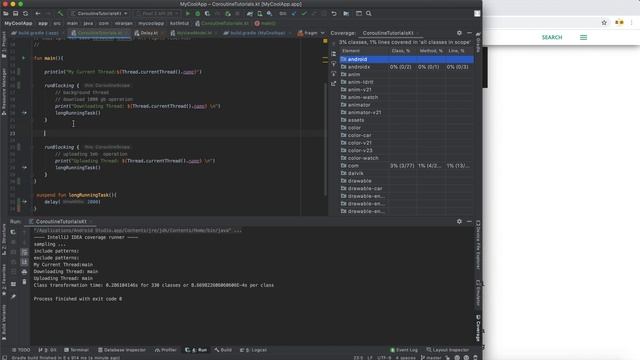Click the master git branch in the status bar
Image resolution: width=640 pixels, height=360 pixels.
tap(431, 358)
